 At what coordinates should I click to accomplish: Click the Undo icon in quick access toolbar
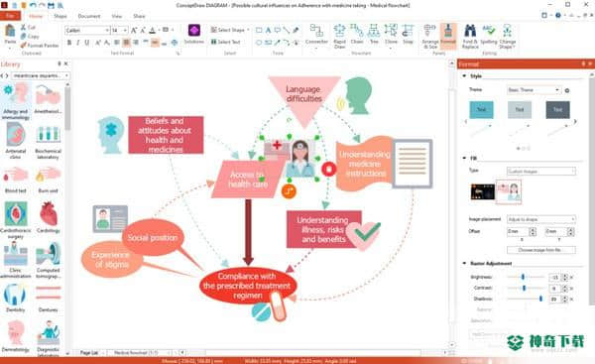tap(33, 5)
